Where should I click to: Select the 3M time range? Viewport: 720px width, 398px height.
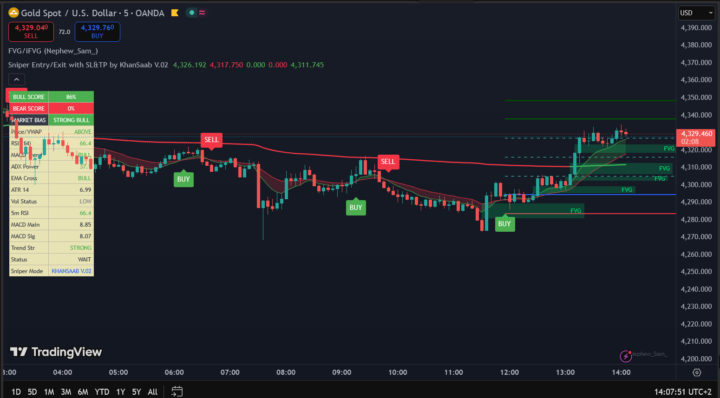click(x=66, y=392)
